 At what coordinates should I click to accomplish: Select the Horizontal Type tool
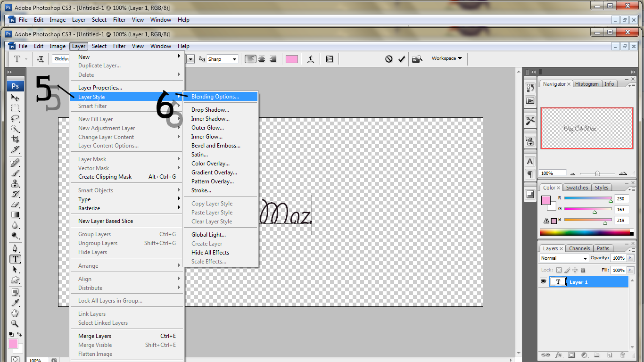tap(15, 259)
